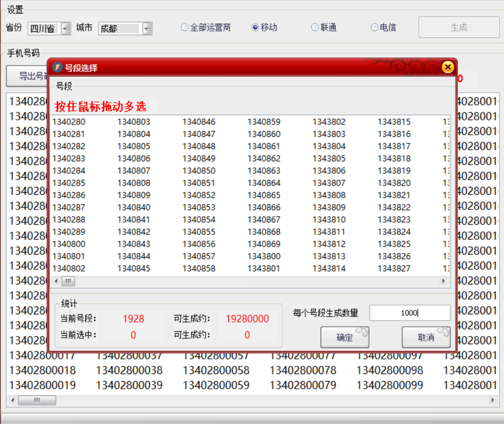Select segment 1340840
The image size is (504, 424).
click(133, 207)
